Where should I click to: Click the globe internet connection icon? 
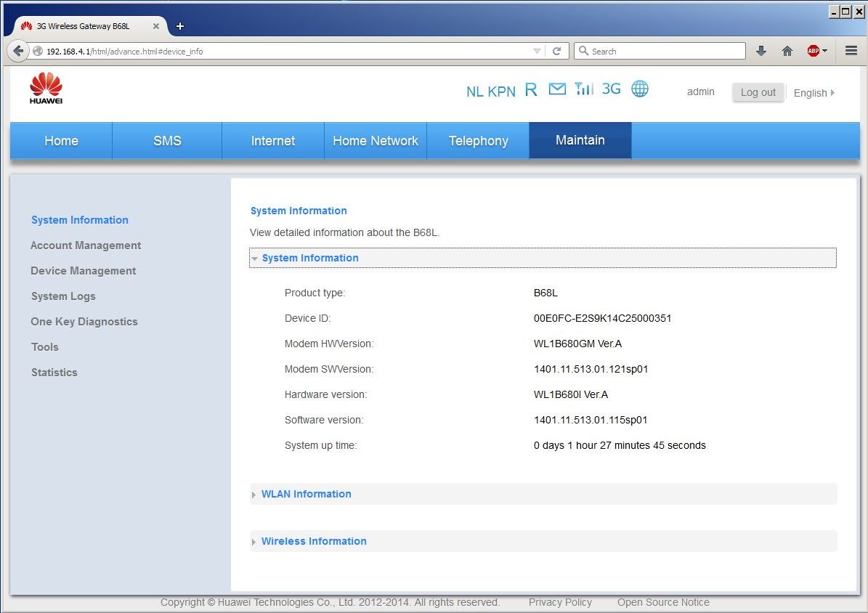[640, 89]
